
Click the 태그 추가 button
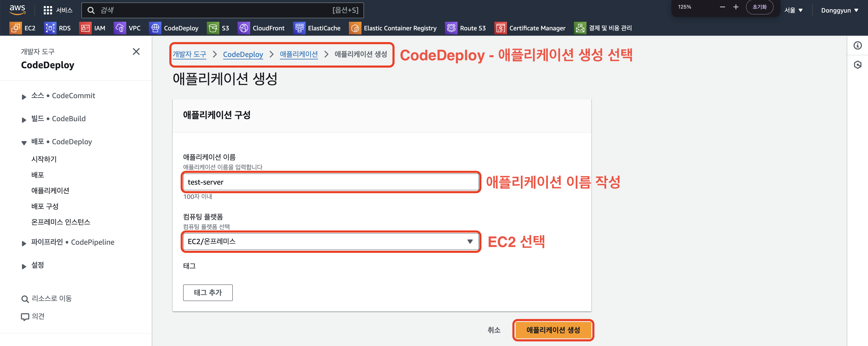point(208,292)
